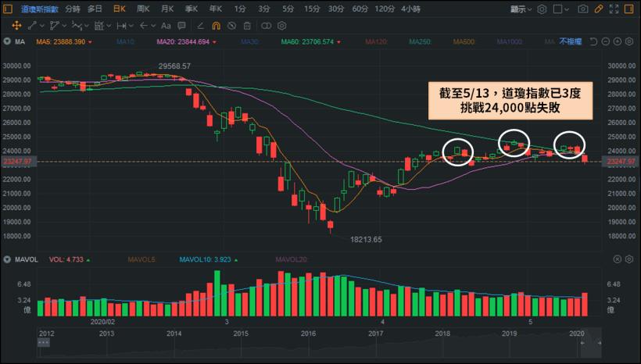Close the MAVOL indicator panel
The width and height of the screenshot is (641, 364).
pyautogui.click(x=618, y=259)
